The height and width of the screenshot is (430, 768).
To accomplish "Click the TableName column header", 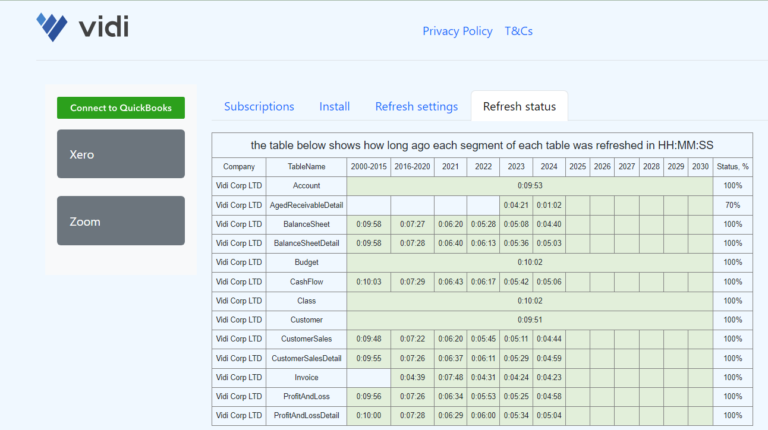I will click(307, 166).
